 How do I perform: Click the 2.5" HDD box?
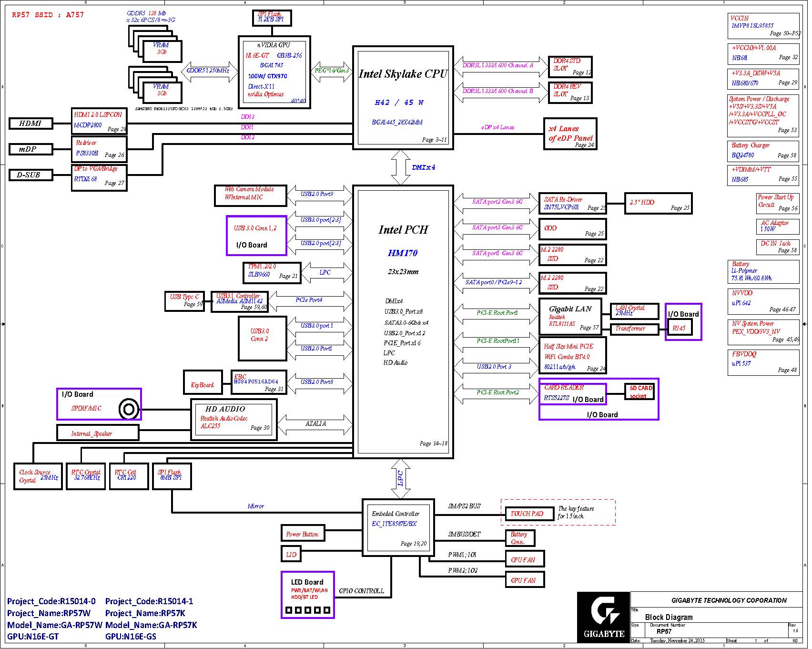click(x=658, y=204)
